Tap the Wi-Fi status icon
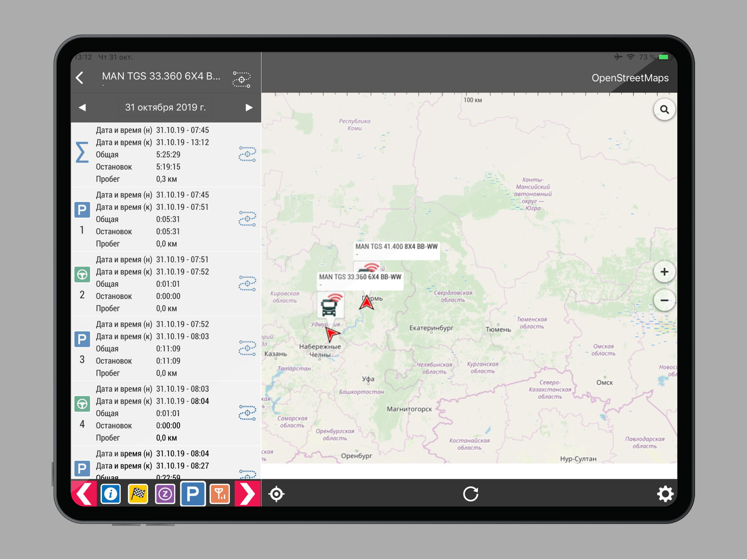The image size is (747, 560). pyautogui.click(x=630, y=57)
